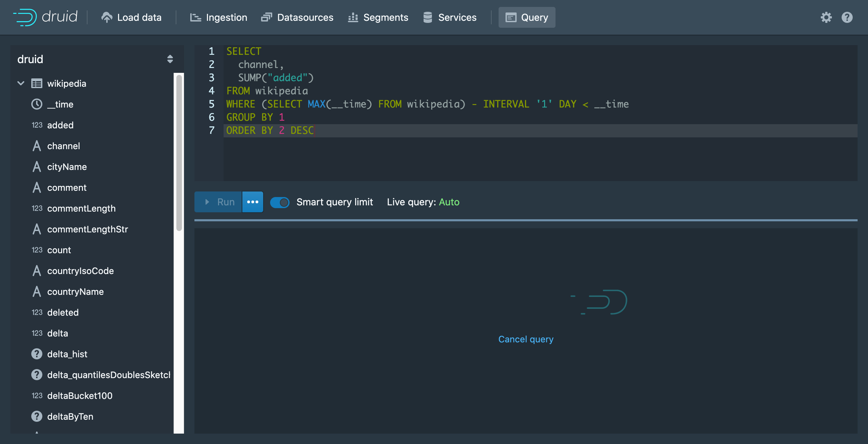Open console settings via the gear icon
Screen dimensions: 868x444
click(x=827, y=17)
